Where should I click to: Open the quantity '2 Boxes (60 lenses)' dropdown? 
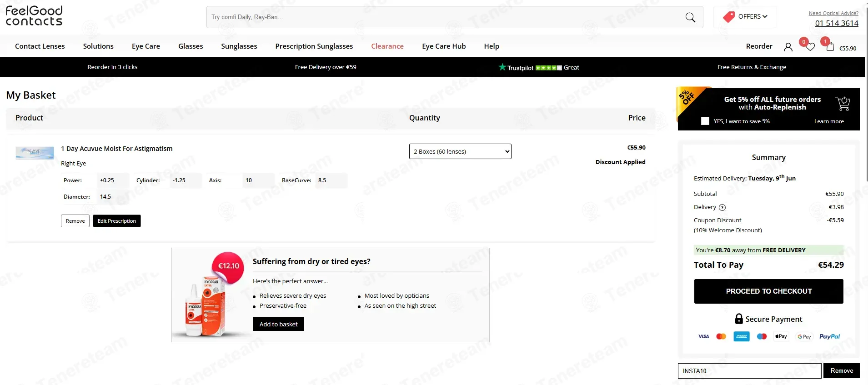pyautogui.click(x=460, y=151)
